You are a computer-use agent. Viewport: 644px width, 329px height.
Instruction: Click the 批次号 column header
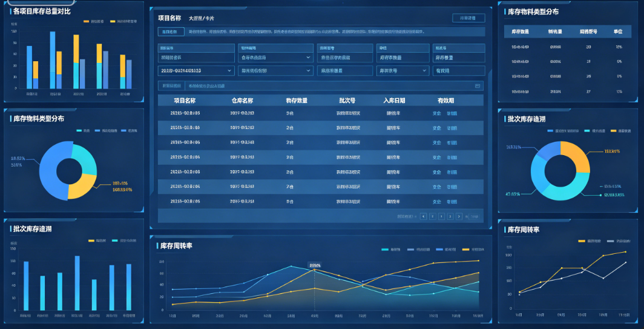point(347,101)
